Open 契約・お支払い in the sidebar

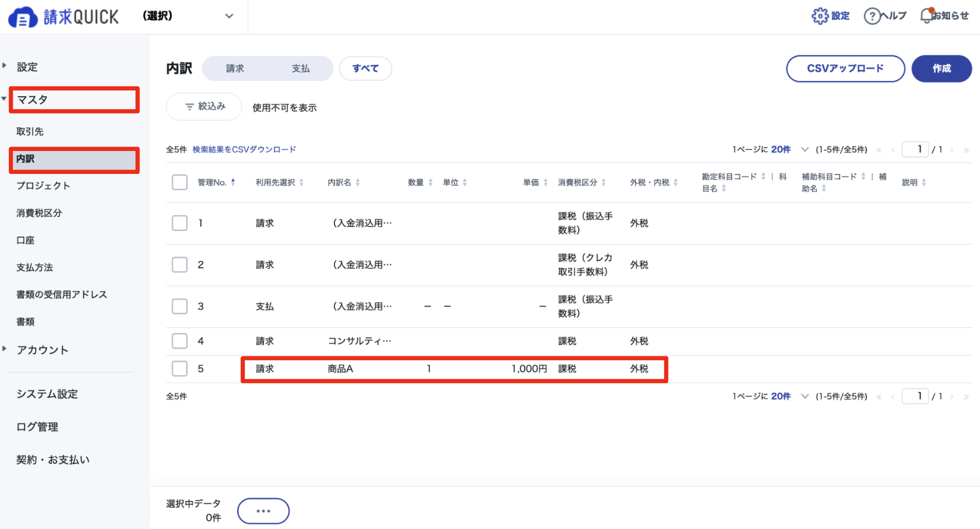point(53,460)
